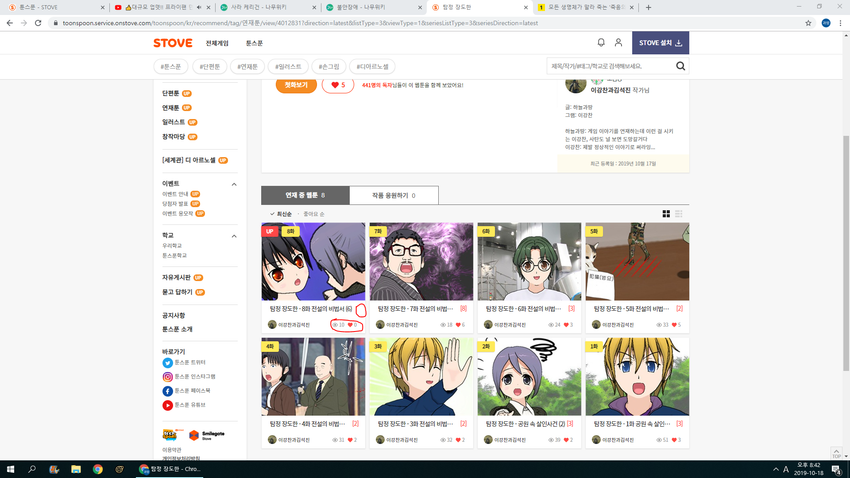Click the author profile picture near 이강찬과김석진

[x=576, y=86]
